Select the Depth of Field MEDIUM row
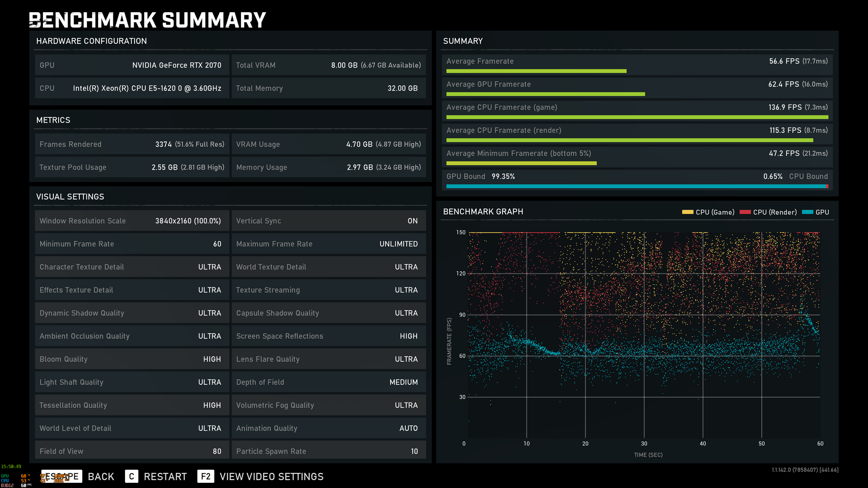 328,382
